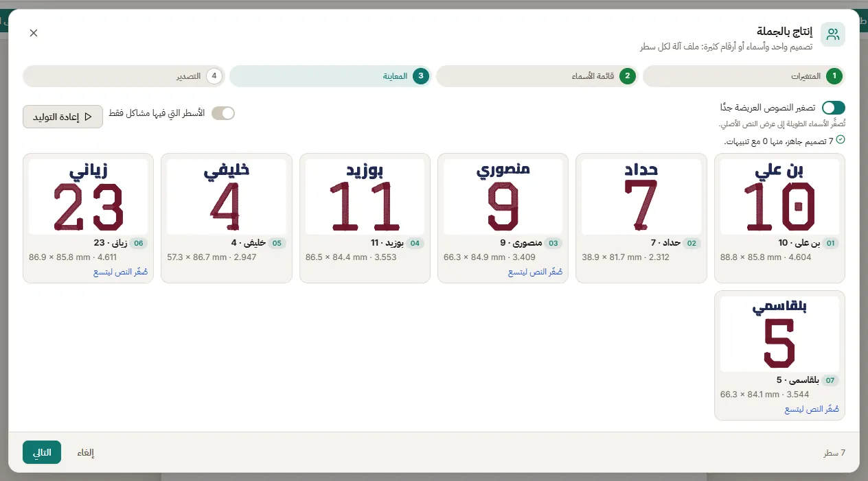Toggle تصغير النصوص العريضة جدًا switch
This screenshot has height=481, width=868.
(834, 108)
